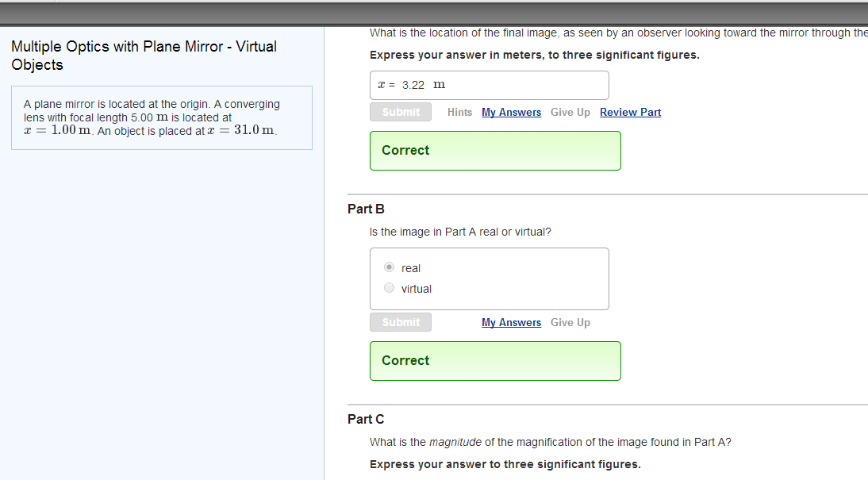Screen dimensions: 868x480
Task: Click the Part A answer input field
Action: click(489, 85)
